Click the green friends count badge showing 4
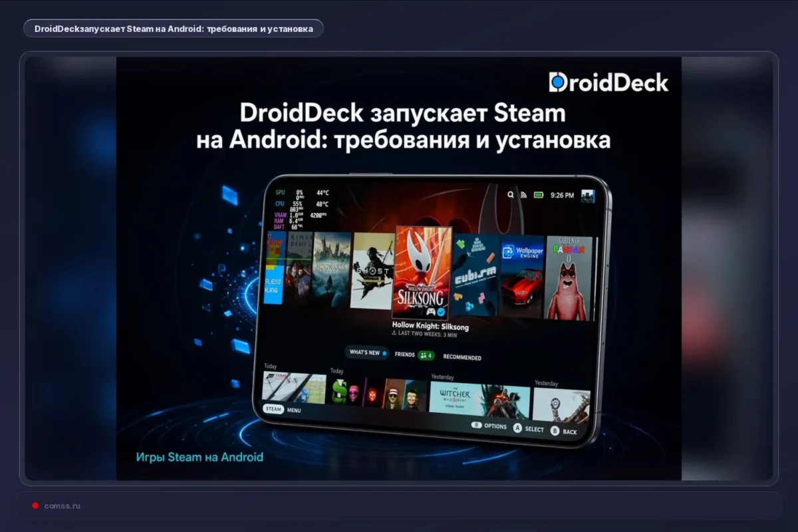 (x=426, y=355)
